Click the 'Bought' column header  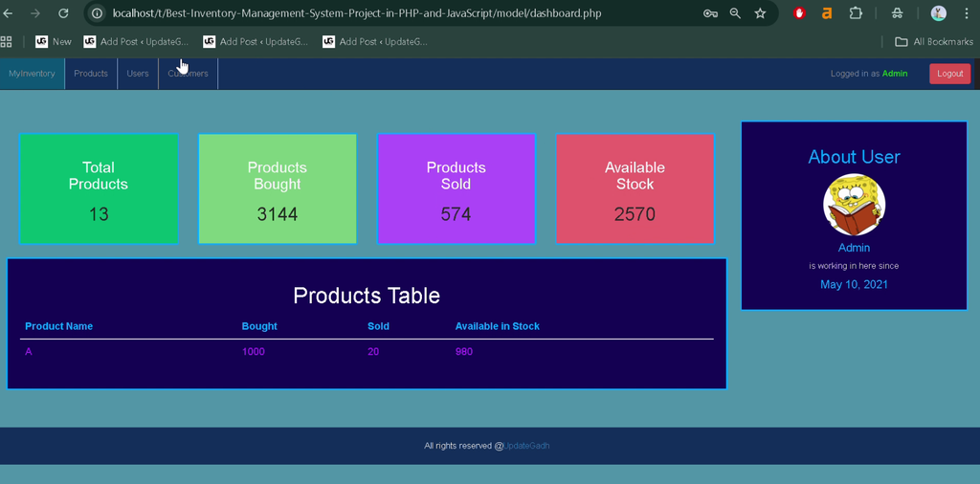(x=259, y=326)
